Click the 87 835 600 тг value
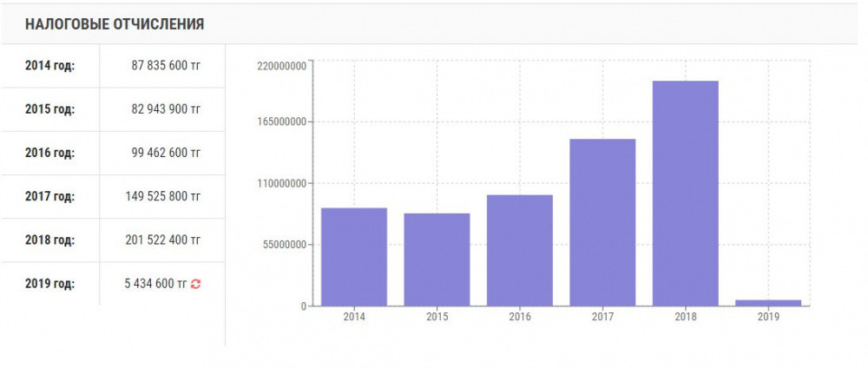Screen dimensions: 868x368 coord(166,66)
